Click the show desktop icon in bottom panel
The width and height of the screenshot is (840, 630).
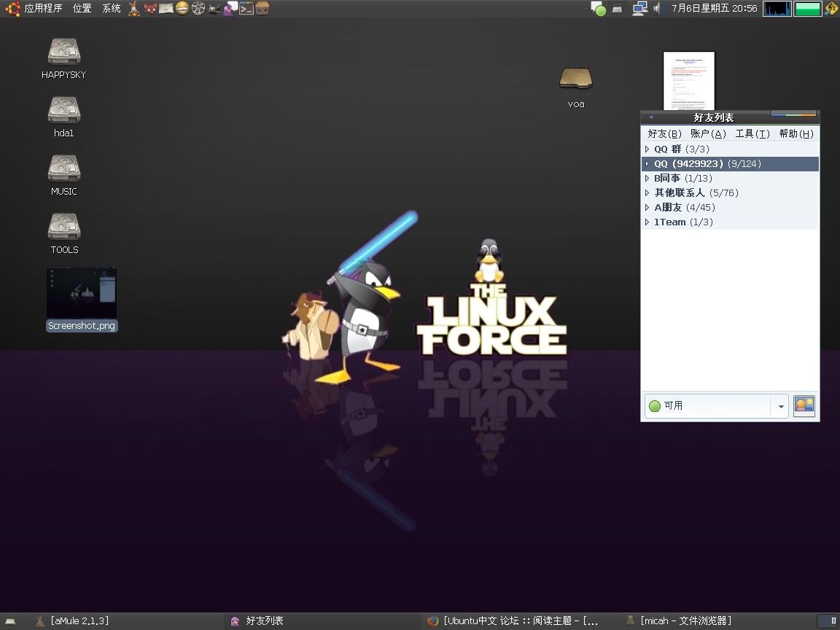pos(10,621)
